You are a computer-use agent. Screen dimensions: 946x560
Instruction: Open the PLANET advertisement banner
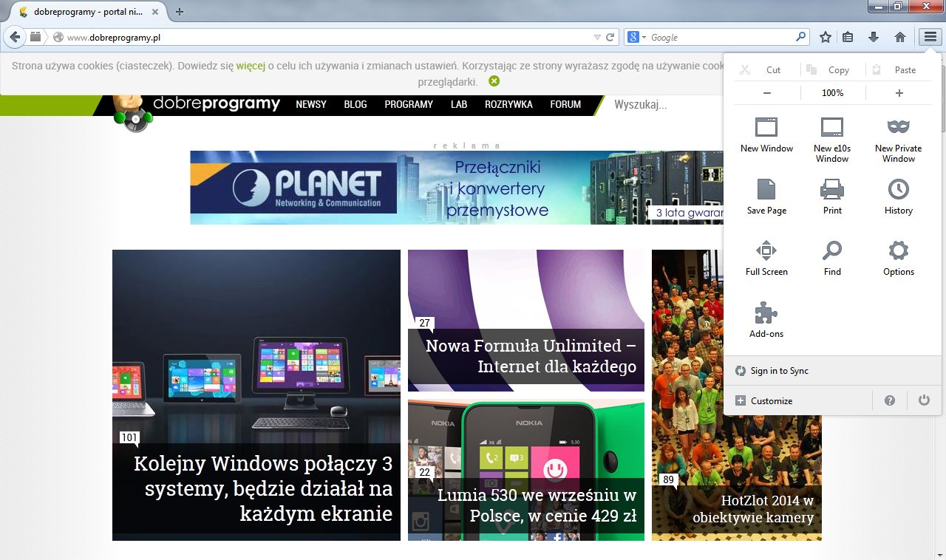(456, 188)
